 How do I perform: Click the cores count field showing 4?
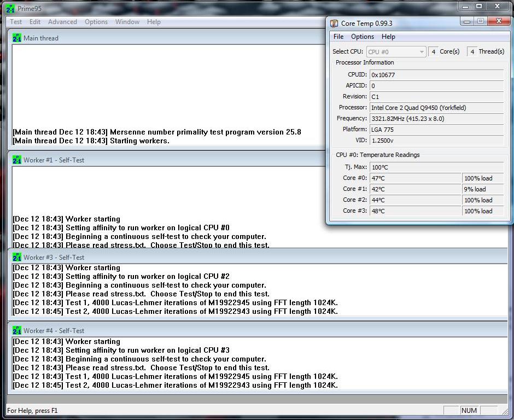click(x=433, y=52)
